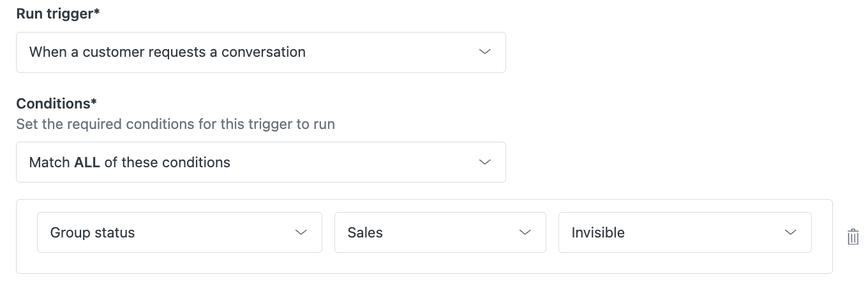Open the Run trigger dropdown
The width and height of the screenshot is (868, 286).
coord(260,52)
